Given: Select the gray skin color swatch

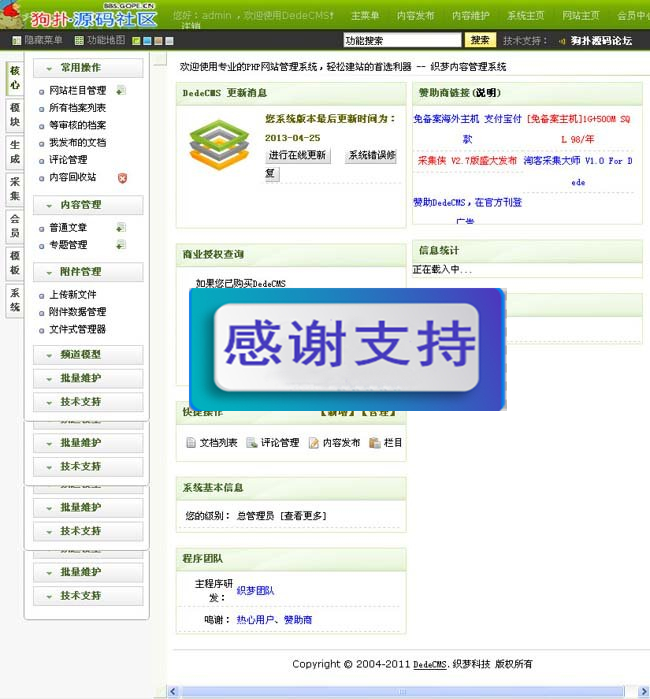Looking at the screenshot, I should (x=169, y=41).
